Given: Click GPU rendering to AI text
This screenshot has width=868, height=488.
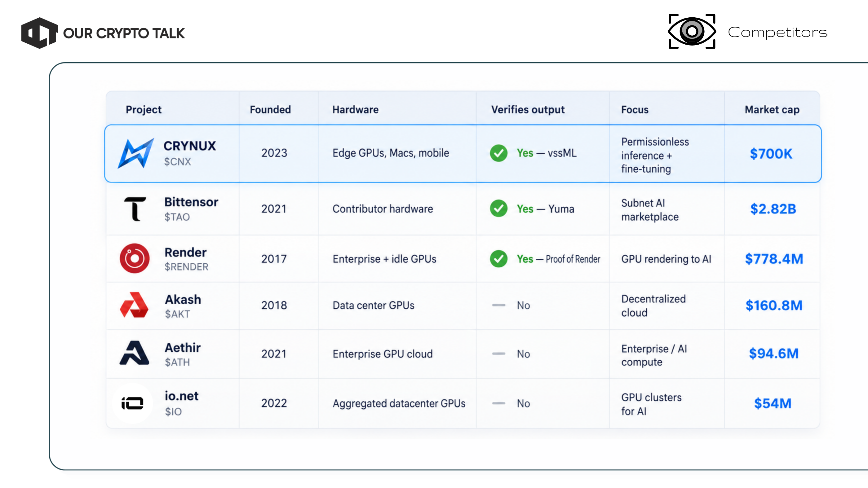Looking at the screenshot, I should pyautogui.click(x=666, y=259).
